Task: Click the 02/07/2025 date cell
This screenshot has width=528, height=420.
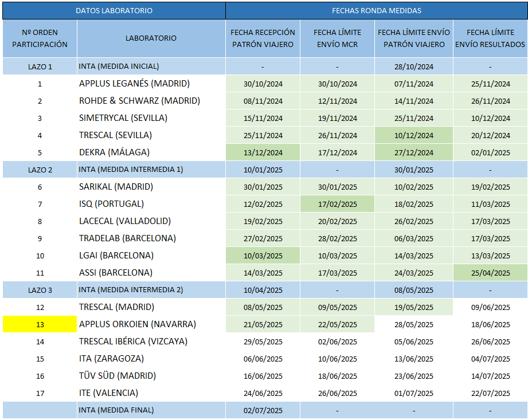Action: pyautogui.click(x=263, y=410)
